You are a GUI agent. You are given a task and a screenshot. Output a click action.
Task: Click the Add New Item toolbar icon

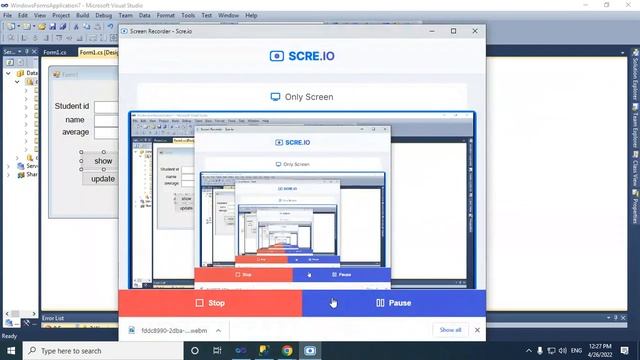(x=27, y=27)
